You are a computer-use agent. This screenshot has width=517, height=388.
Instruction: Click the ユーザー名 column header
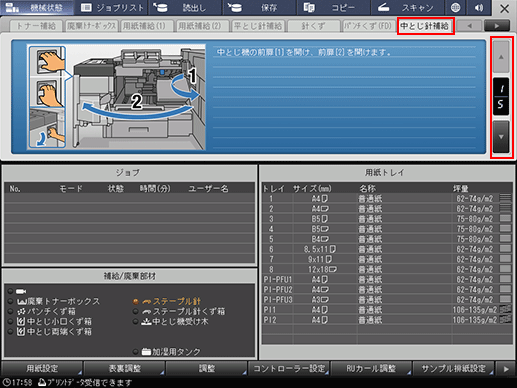[x=208, y=189]
